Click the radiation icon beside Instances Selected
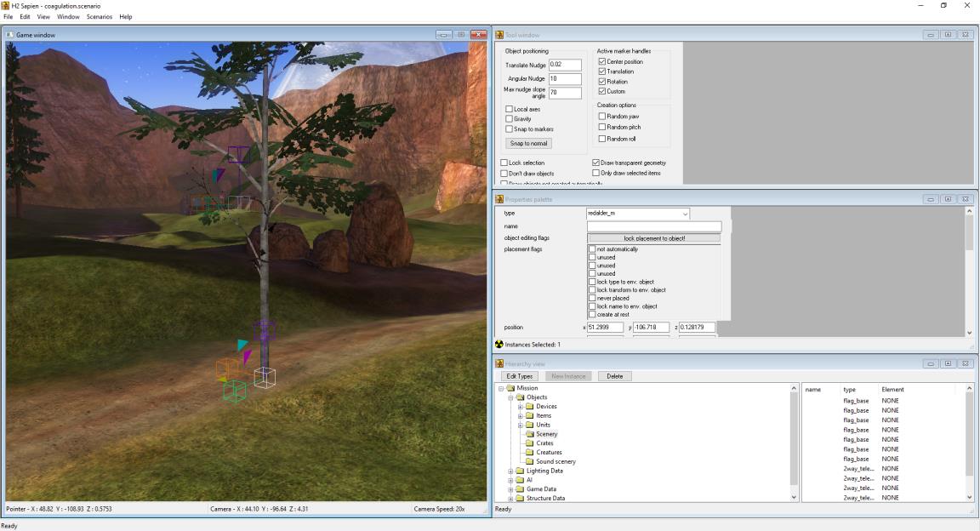980x531 pixels. 499,345
